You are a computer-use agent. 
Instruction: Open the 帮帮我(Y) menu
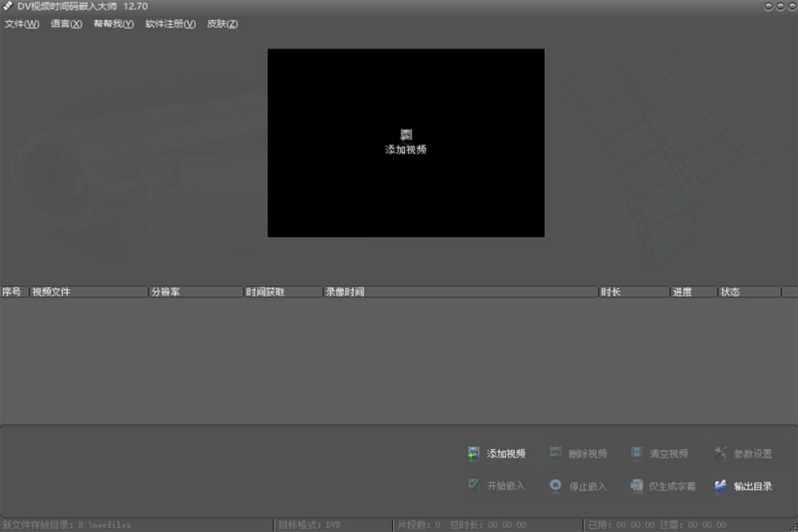[114, 24]
